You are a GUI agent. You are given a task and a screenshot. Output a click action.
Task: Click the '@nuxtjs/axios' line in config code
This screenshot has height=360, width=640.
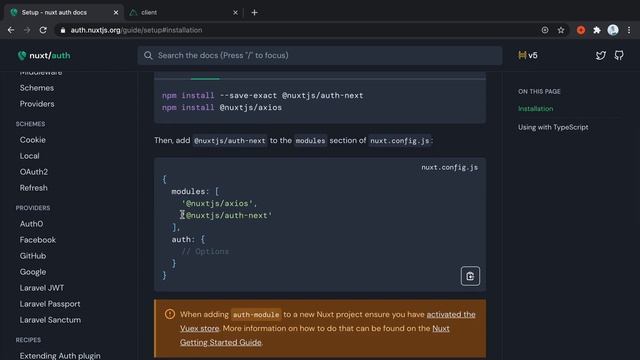pyautogui.click(x=220, y=203)
